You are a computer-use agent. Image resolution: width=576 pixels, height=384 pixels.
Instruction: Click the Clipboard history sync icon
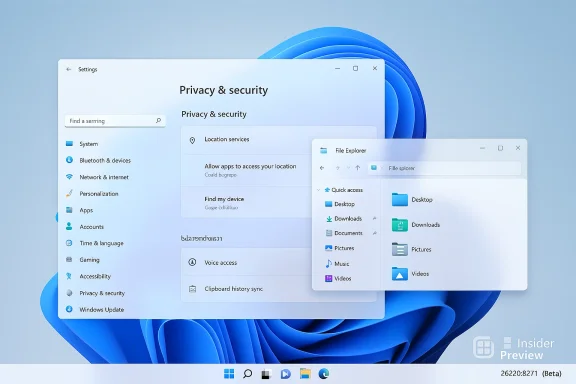point(192,289)
